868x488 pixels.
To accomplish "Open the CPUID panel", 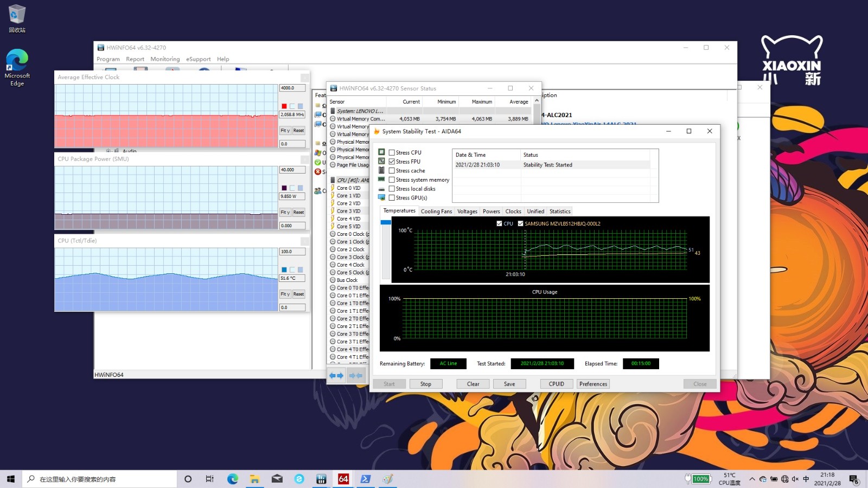I will 557,384.
